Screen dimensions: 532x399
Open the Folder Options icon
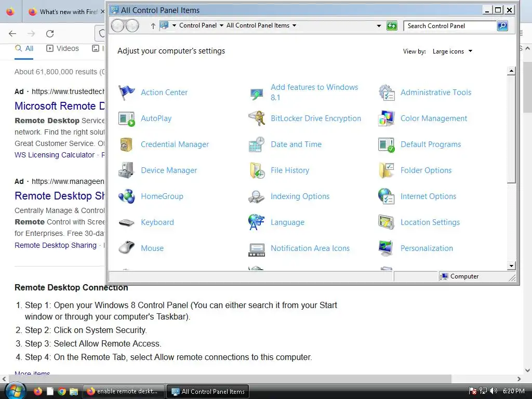387,170
